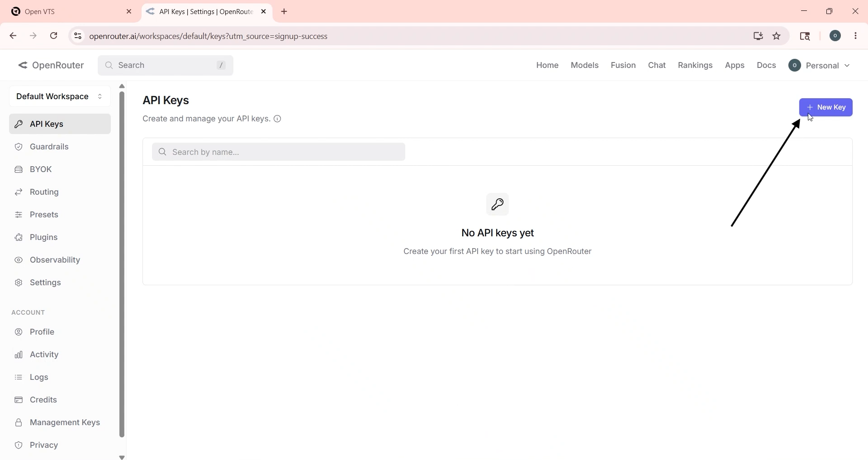Click the Routing arrows icon

pyautogui.click(x=19, y=192)
